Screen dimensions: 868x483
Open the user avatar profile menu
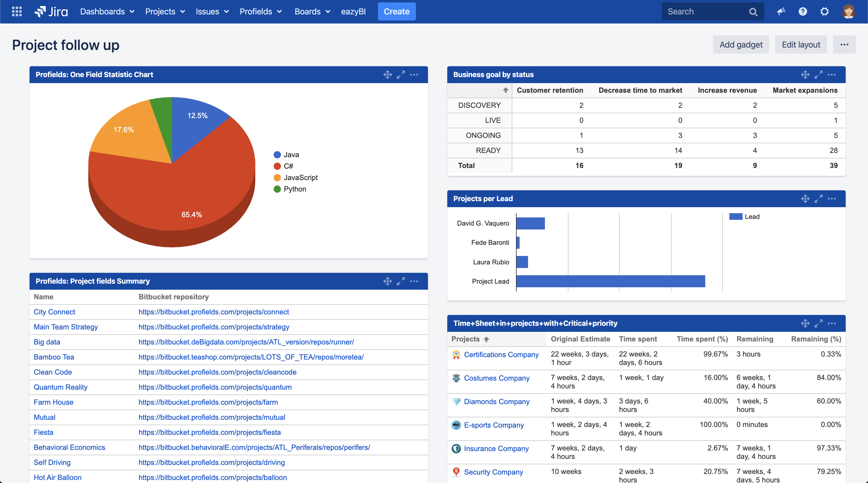coord(848,12)
